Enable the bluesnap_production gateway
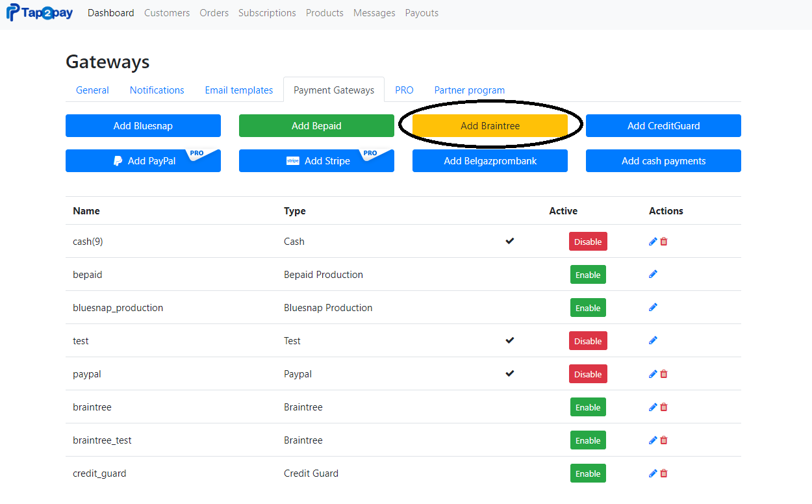This screenshot has width=812, height=504. (588, 308)
